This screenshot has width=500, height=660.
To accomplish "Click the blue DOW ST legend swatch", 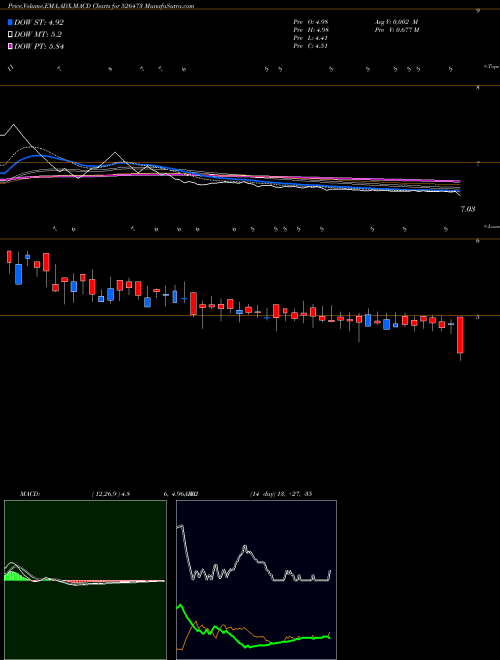I will [x=10, y=22].
